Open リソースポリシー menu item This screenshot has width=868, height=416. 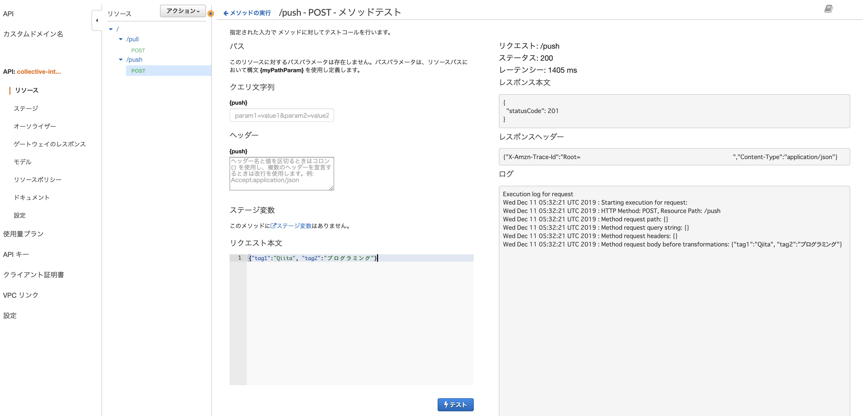pyautogui.click(x=37, y=180)
